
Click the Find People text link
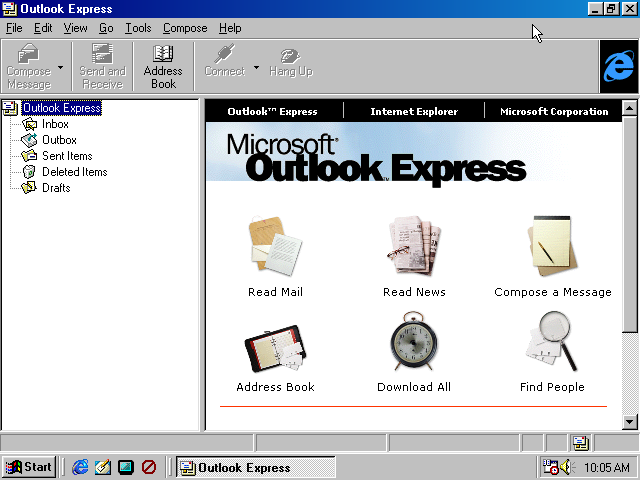(552, 387)
